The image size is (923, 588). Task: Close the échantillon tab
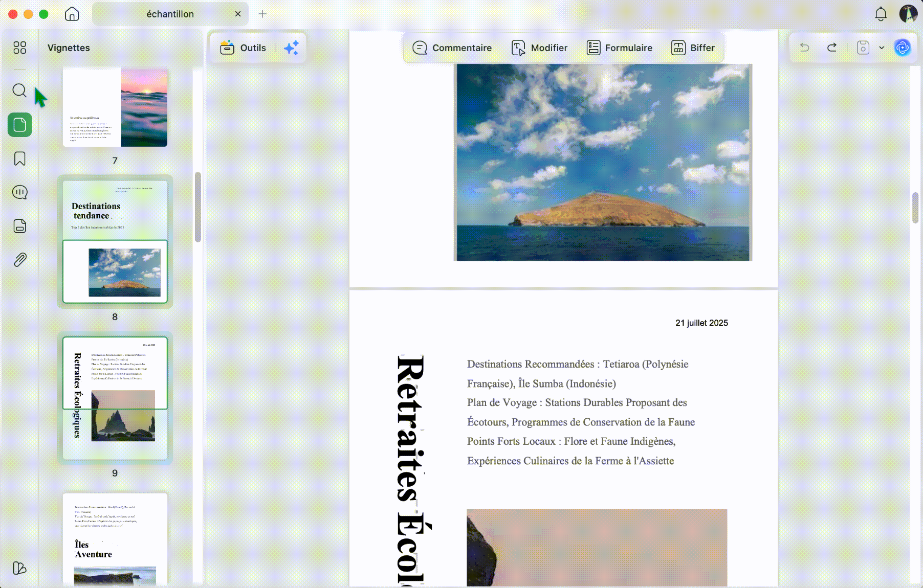[238, 14]
